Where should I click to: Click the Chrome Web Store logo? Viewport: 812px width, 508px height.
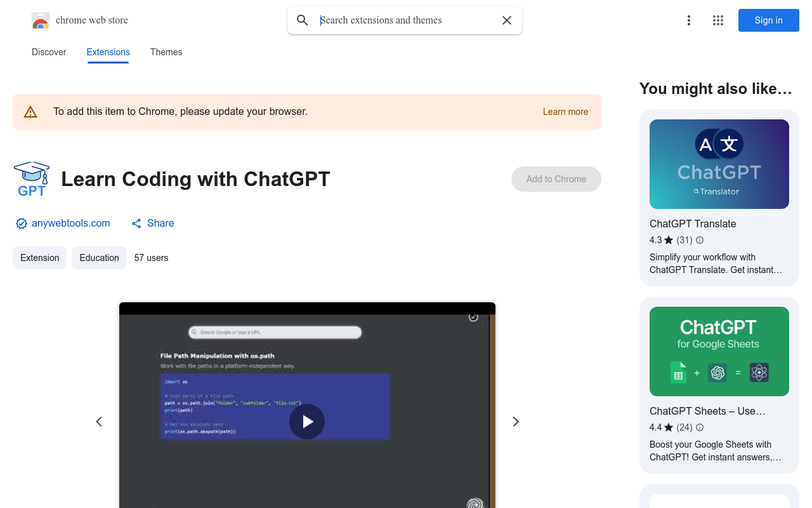click(41, 20)
